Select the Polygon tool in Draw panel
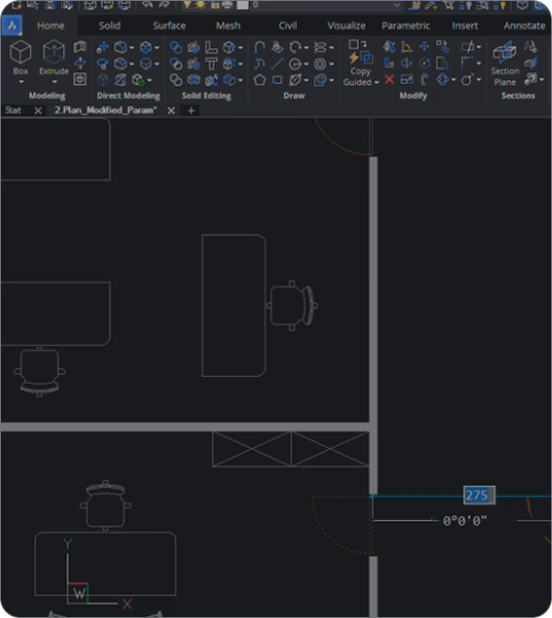The image size is (552, 618). [259, 80]
